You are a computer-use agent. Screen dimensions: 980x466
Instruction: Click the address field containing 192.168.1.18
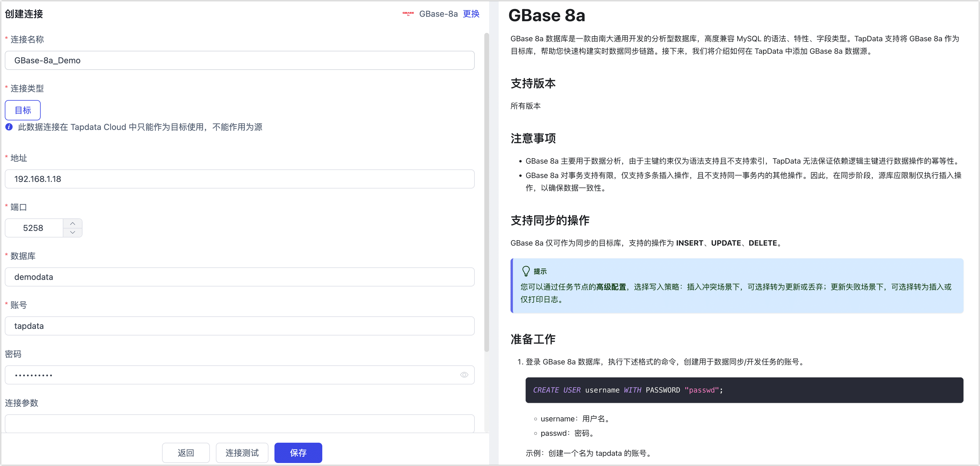point(240,179)
